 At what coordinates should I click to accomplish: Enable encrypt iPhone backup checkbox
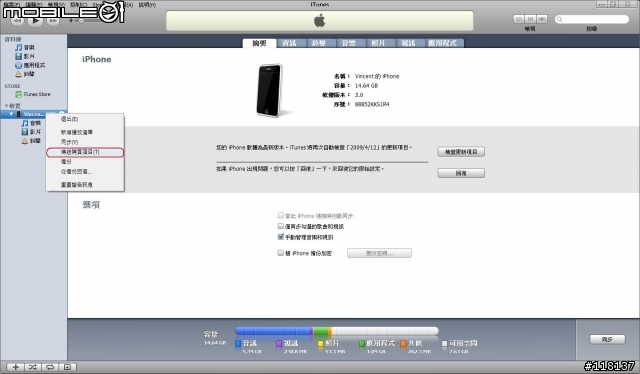280,253
